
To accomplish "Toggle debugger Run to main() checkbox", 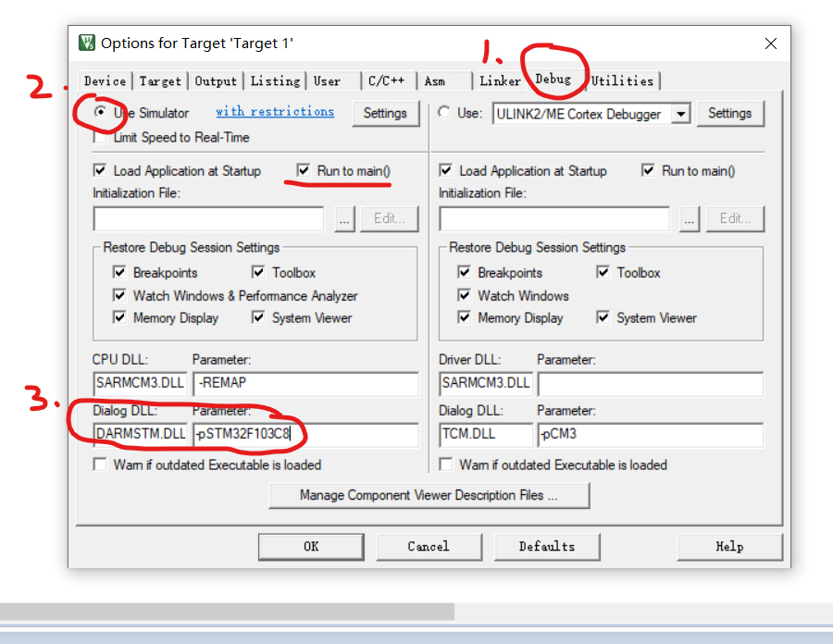I will coord(648,170).
